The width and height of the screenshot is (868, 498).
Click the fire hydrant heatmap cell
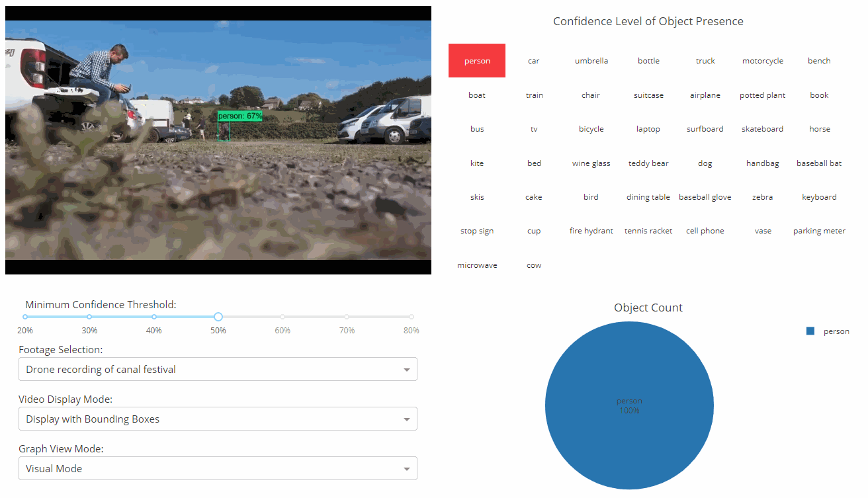pos(591,231)
